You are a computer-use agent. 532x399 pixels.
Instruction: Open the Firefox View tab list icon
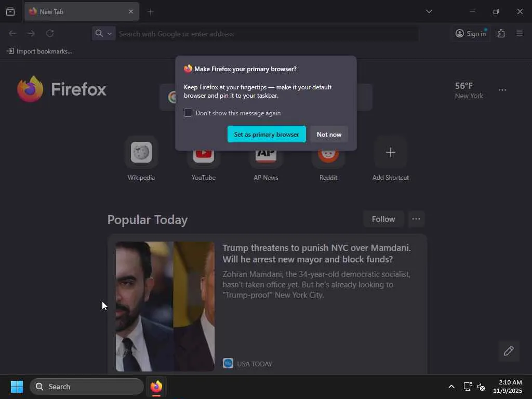[x=10, y=11]
